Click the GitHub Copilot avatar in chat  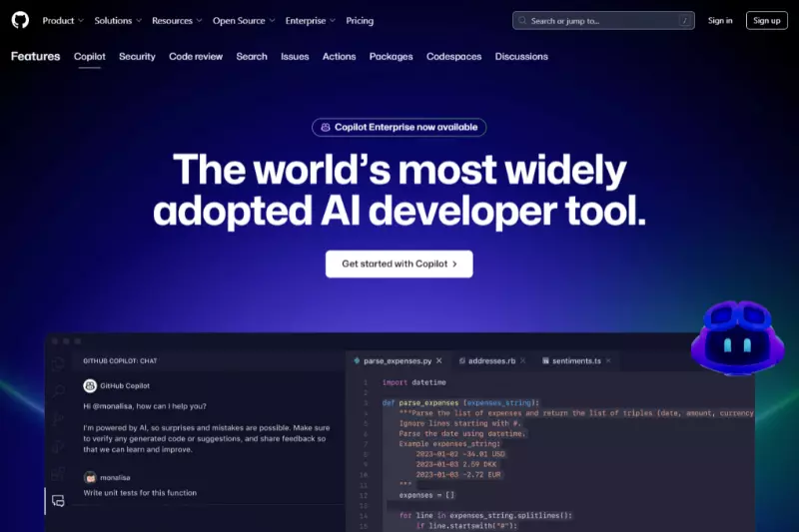coord(90,386)
